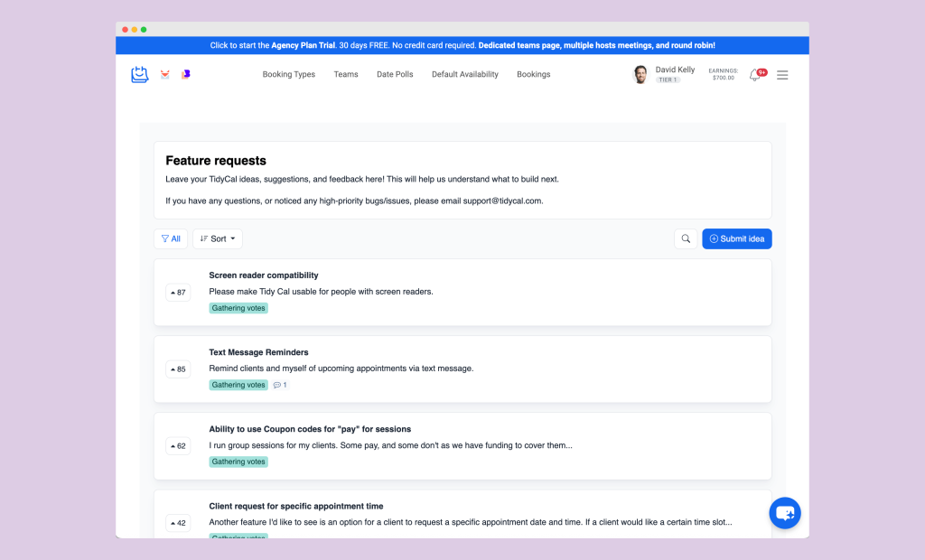This screenshot has height=560, width=925.
Task: Open the Sort dropdown
Action: pyautogui.click(x=217, y=238)
